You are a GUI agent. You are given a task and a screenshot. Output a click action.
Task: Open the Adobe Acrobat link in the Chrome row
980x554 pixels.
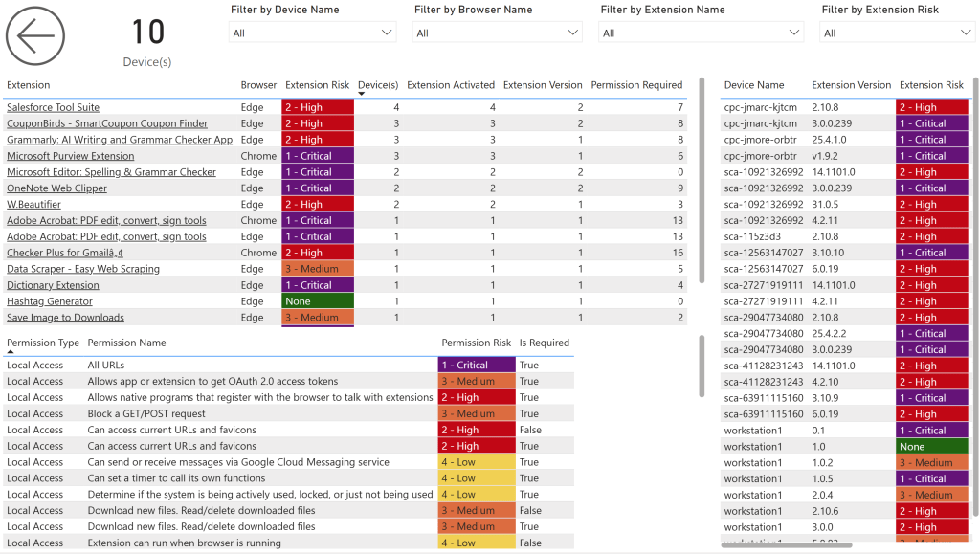pyautogui.click(x=106, y=220)
